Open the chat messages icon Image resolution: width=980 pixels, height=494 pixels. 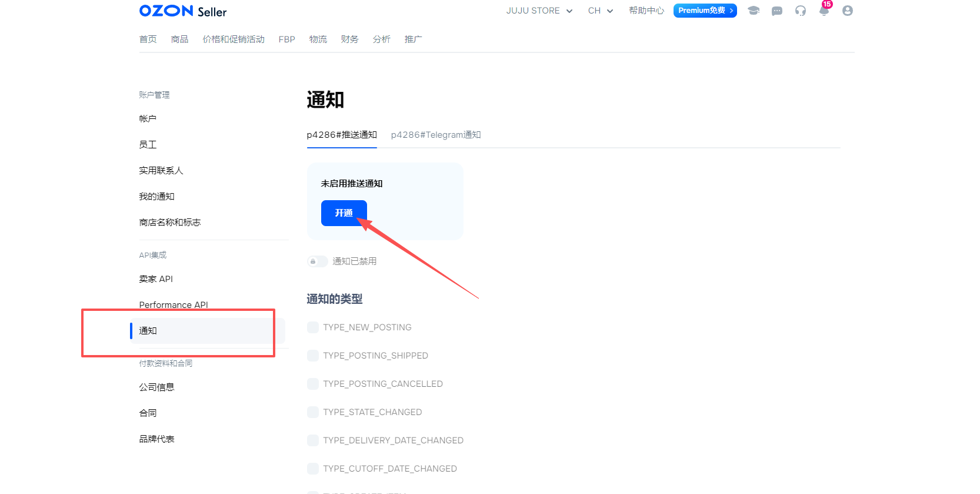tap(777, 11)
